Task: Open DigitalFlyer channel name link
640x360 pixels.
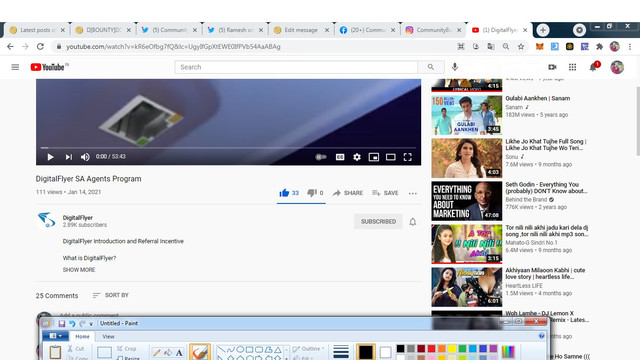Action: click(x=78, y=218)
